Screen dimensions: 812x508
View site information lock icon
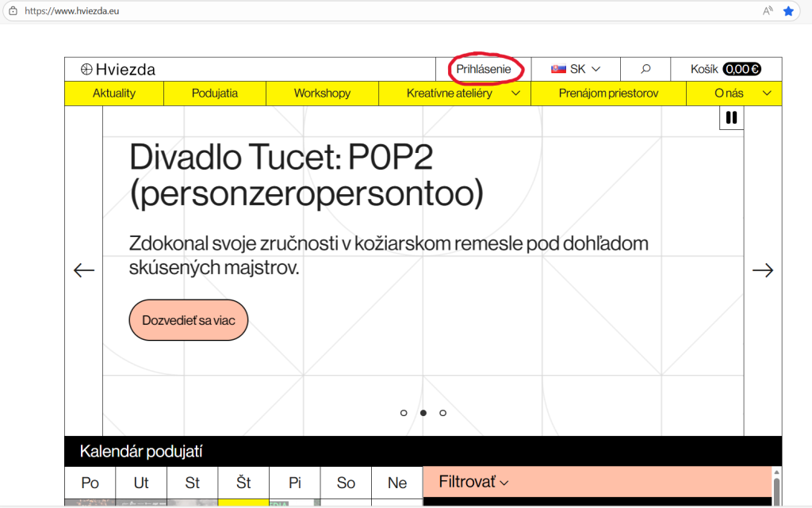pos(13,12)
